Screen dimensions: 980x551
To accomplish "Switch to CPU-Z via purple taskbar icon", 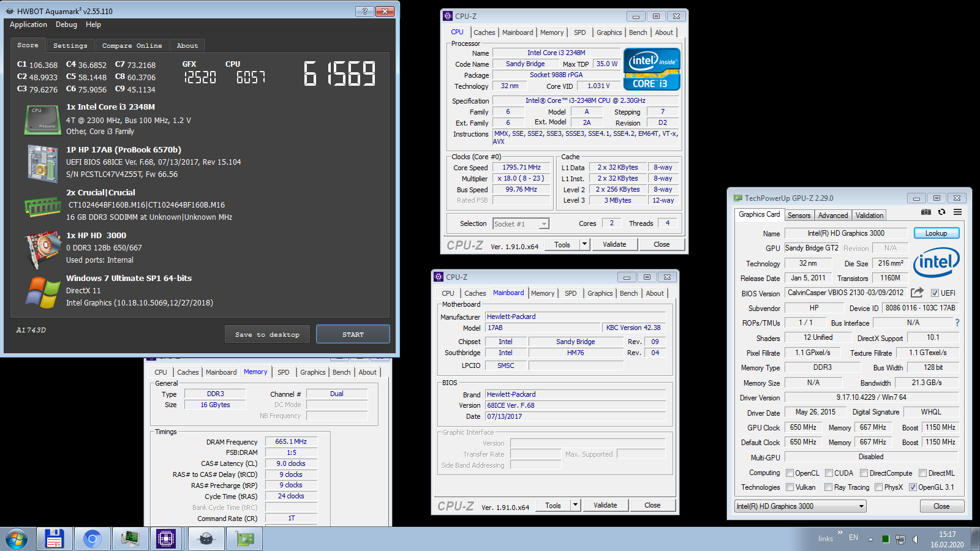I will pyautogui.click(x=166, y=539).
